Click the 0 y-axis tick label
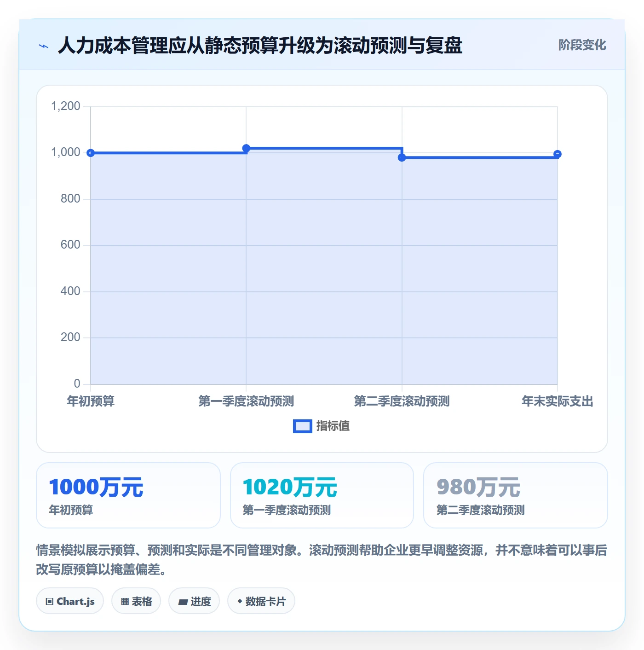644x650 pixels. click(x=77, y=384)
